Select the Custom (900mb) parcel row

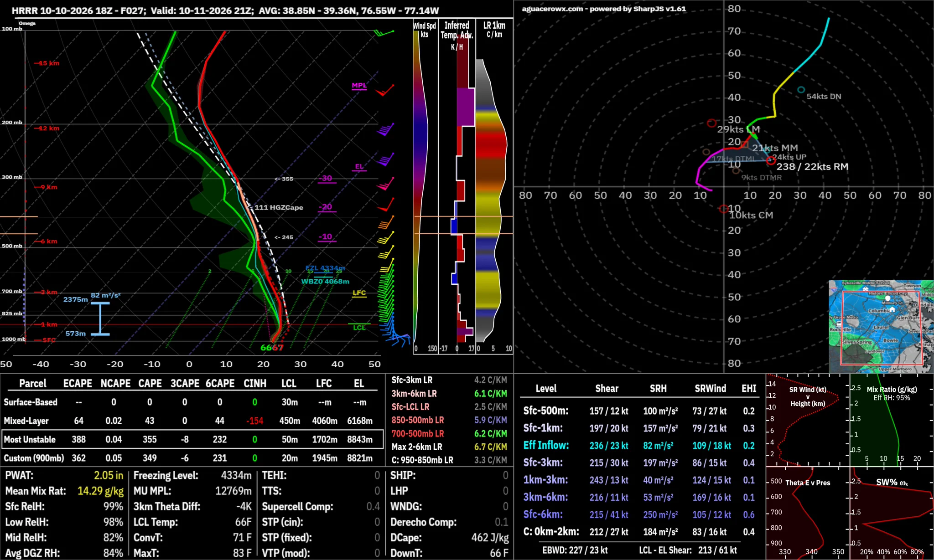click(192, 458)
